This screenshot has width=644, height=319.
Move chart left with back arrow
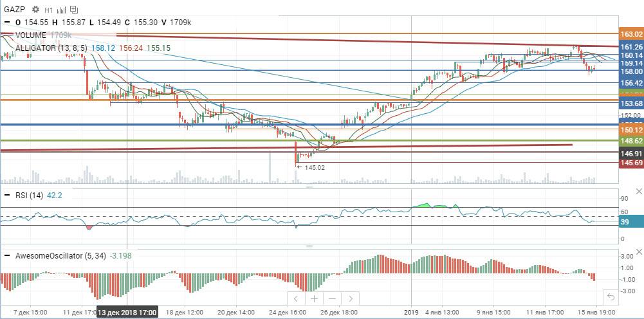[296, 298]
